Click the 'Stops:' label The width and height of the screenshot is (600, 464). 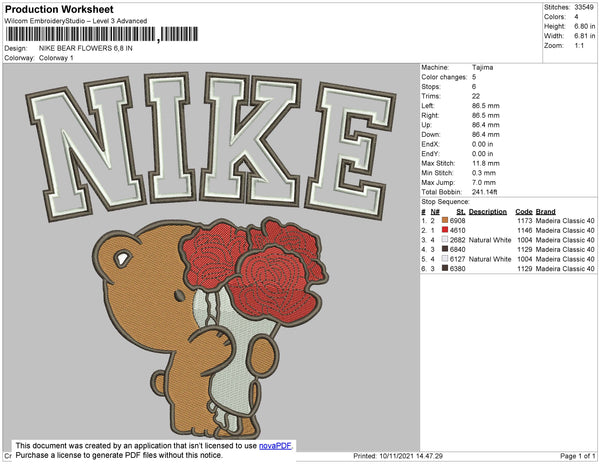(x=431, y=86)
